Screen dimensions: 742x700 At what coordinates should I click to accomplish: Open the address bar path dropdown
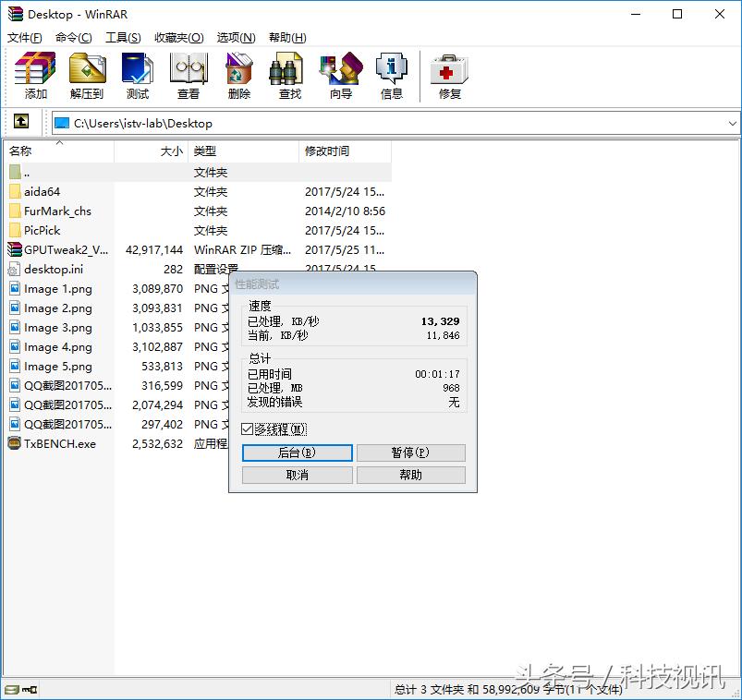(733, 122)
